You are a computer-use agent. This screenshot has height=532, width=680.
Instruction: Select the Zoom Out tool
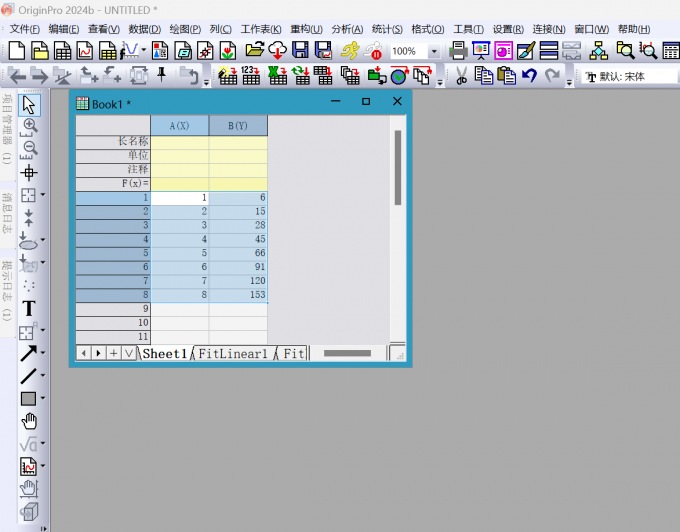29,150
